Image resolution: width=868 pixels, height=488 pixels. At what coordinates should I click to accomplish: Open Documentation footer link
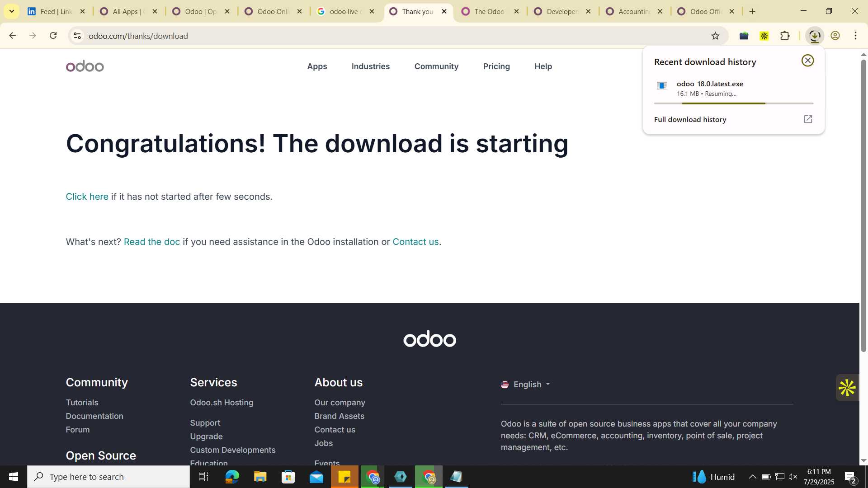[x=94, y=416]
